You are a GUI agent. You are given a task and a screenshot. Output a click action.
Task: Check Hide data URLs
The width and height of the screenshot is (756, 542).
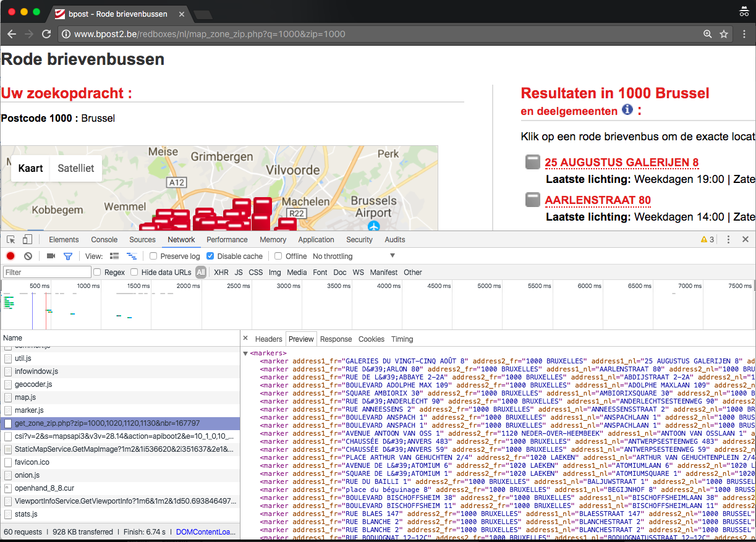[134, 273]
